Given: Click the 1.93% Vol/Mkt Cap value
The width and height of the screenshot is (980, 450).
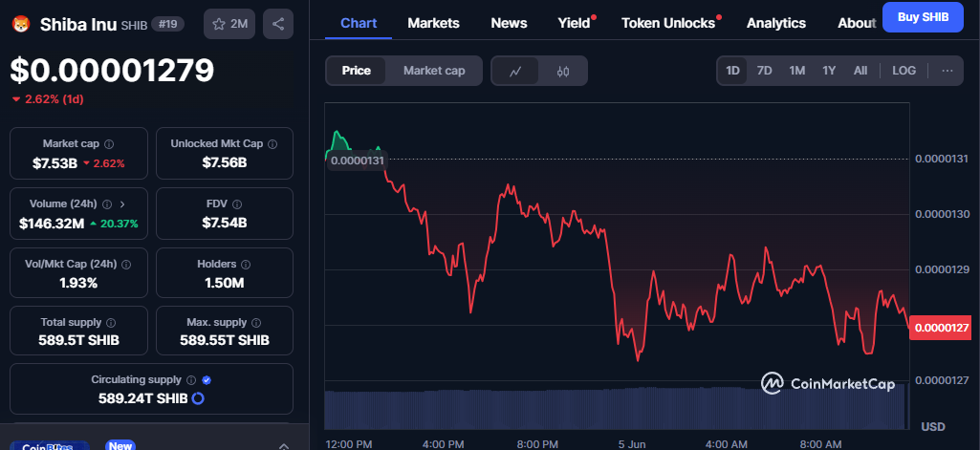Looking at the screenshot, I should 78,283.
